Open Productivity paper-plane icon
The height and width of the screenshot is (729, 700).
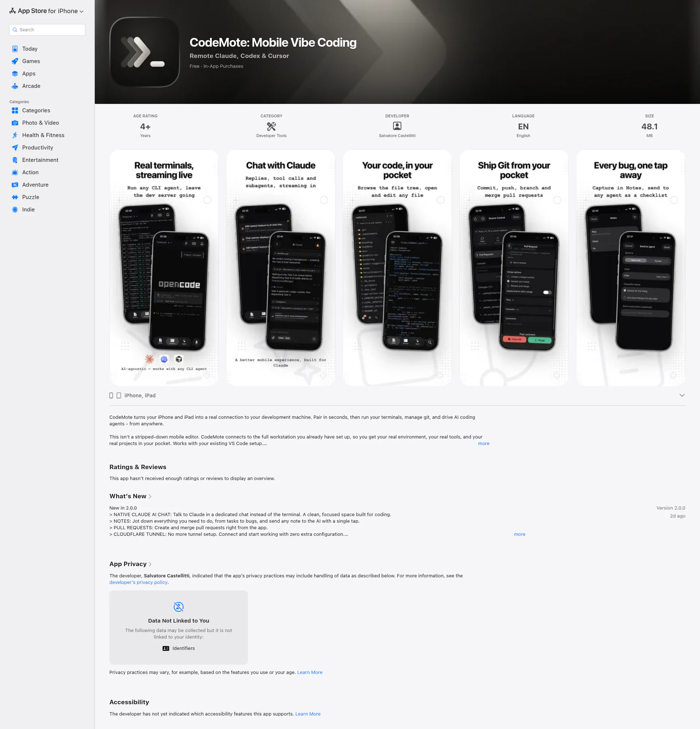(x=15, y=148)
